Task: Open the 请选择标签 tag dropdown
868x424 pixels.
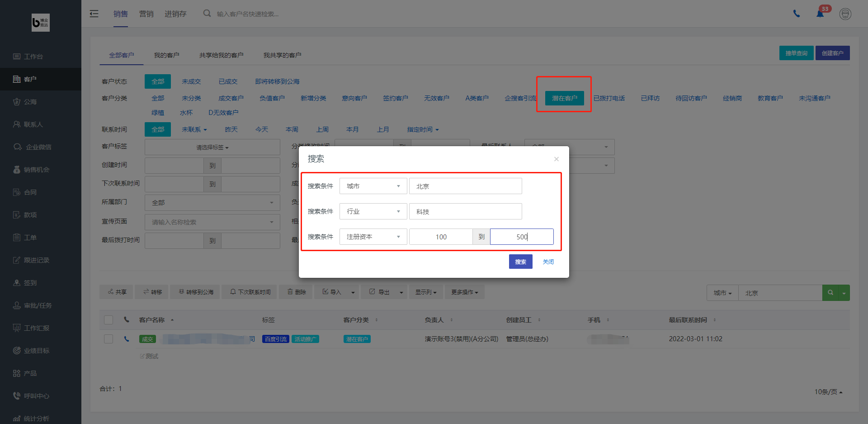Action: point(212,147)
